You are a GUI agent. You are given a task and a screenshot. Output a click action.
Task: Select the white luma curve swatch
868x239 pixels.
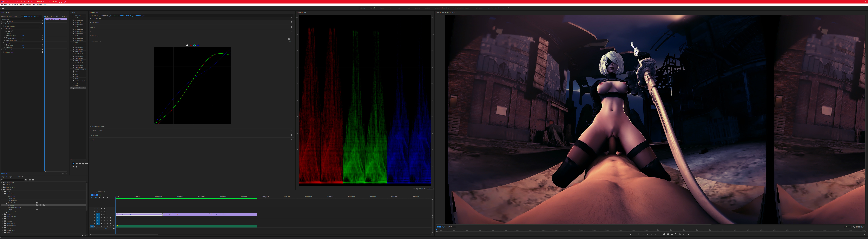click(x=187, y=45)
